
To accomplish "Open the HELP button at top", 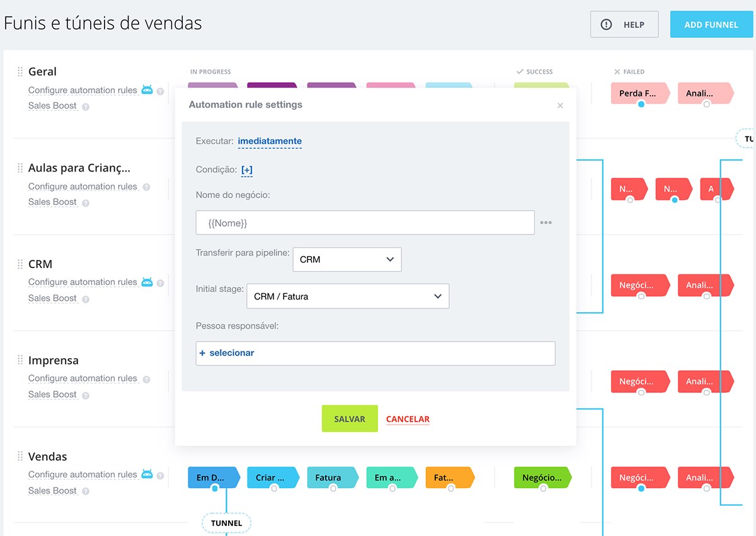I will coord(624,25).
